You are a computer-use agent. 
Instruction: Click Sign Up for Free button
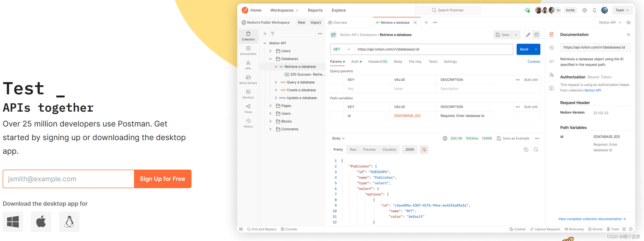coord(163,179)
